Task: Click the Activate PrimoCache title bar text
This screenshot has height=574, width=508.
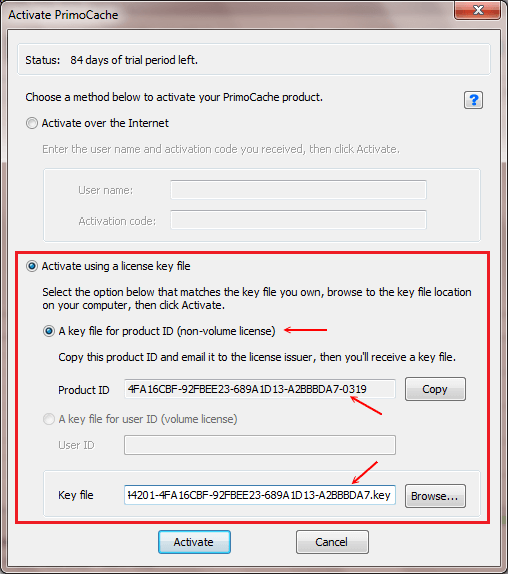Action: (x=63, y=15)
